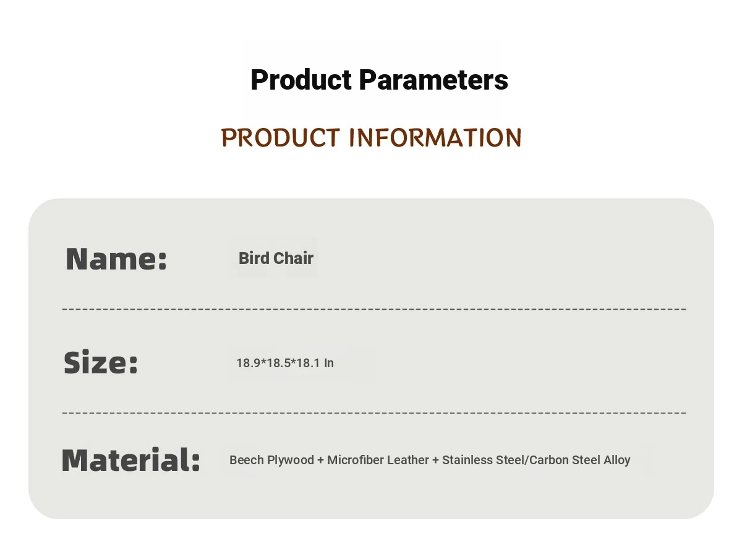
Task: Click the first plus sign in the material list
Action: tap(320, 460)
